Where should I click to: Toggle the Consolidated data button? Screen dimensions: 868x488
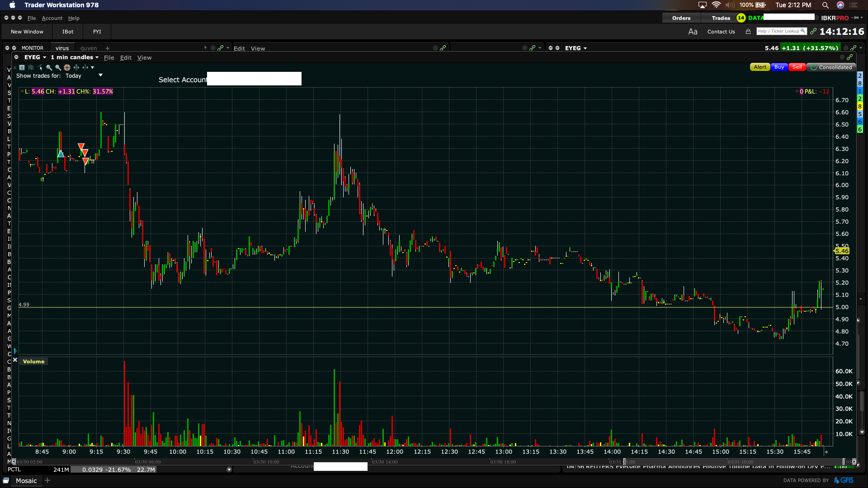831,67
